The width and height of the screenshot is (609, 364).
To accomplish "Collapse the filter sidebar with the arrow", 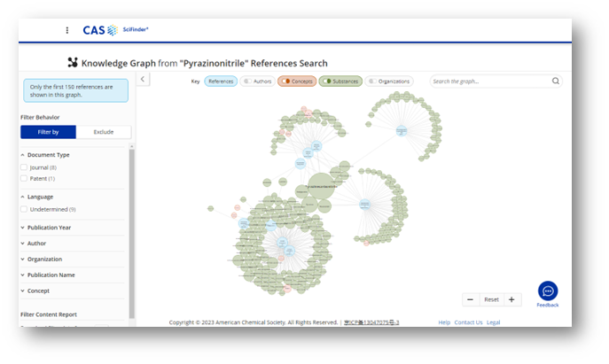I will [143, 79].
